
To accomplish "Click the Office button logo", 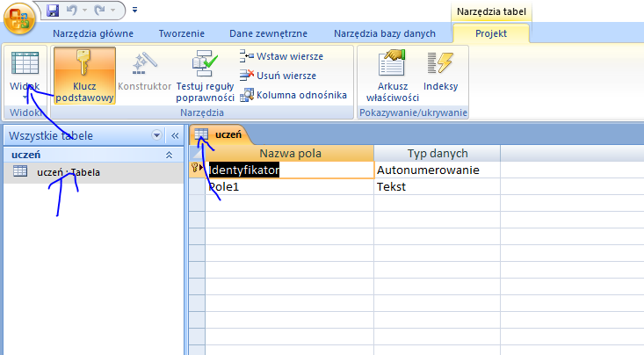I will click(18, 18).
